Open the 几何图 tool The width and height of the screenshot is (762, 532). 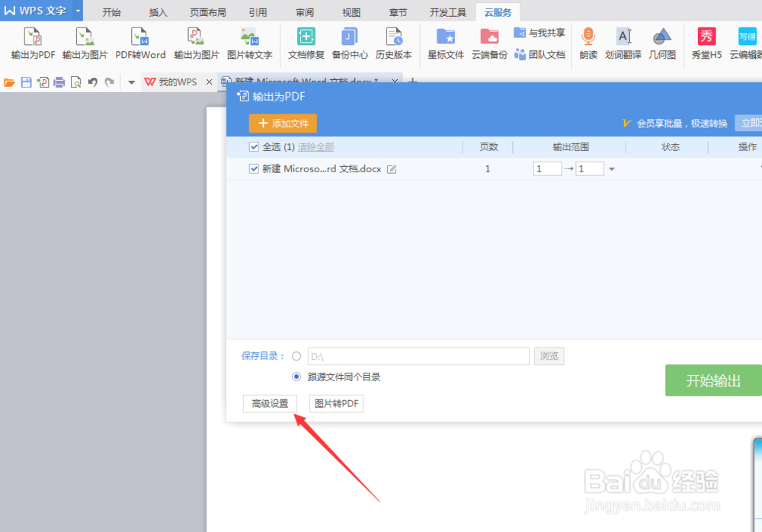(662, 43)
